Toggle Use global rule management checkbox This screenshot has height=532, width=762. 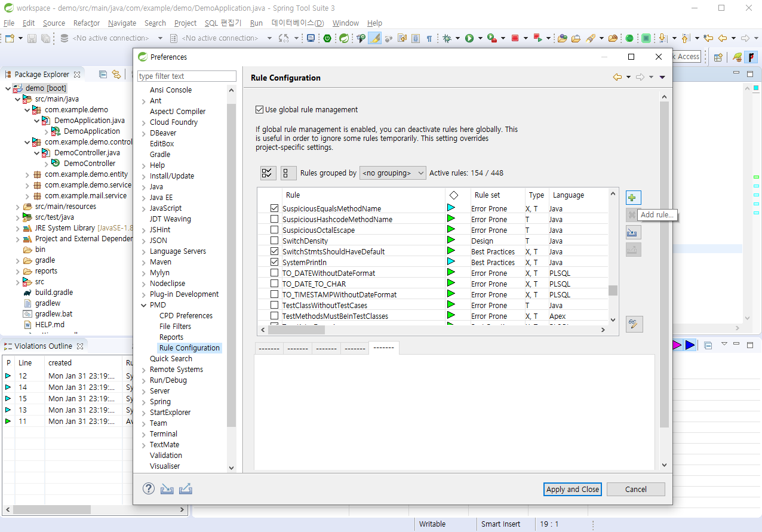pyautogui.click(x=259, y=110)
